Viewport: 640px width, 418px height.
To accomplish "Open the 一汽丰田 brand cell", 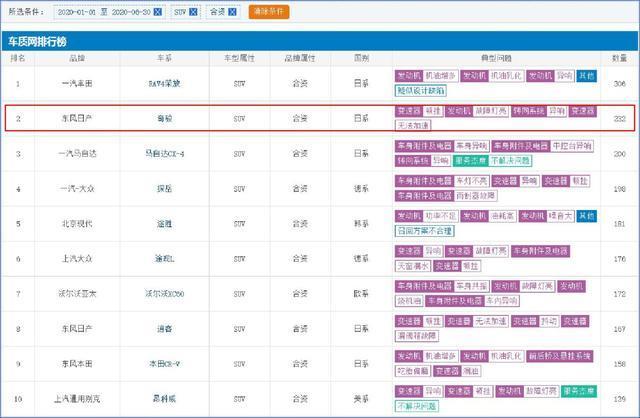I will pos(77,83).
